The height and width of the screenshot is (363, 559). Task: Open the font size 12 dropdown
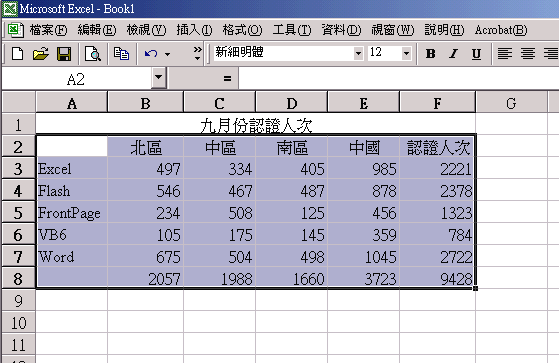coord(406,54)
